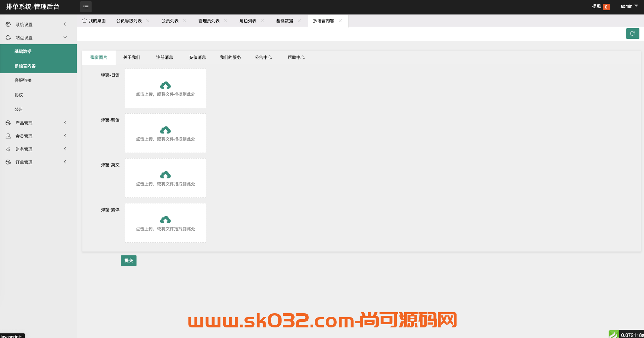Click the 弹窗-日语 upload drop area text

[166, 94]
